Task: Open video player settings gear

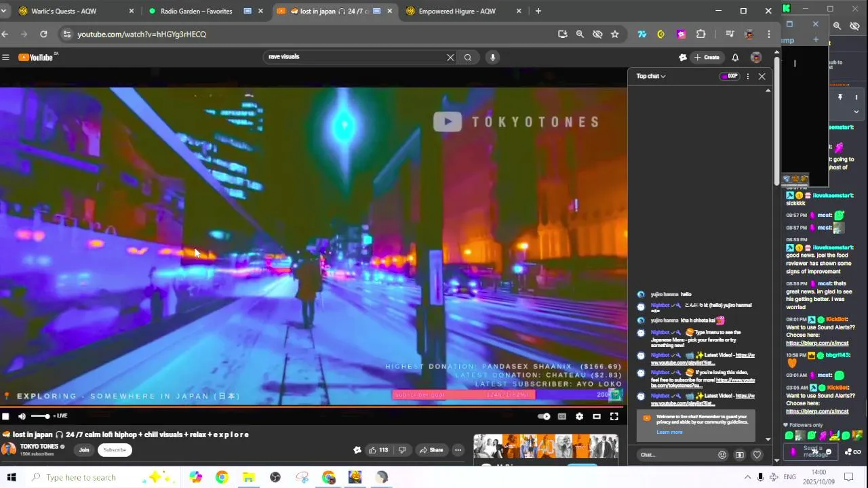Action: point(579,416)
